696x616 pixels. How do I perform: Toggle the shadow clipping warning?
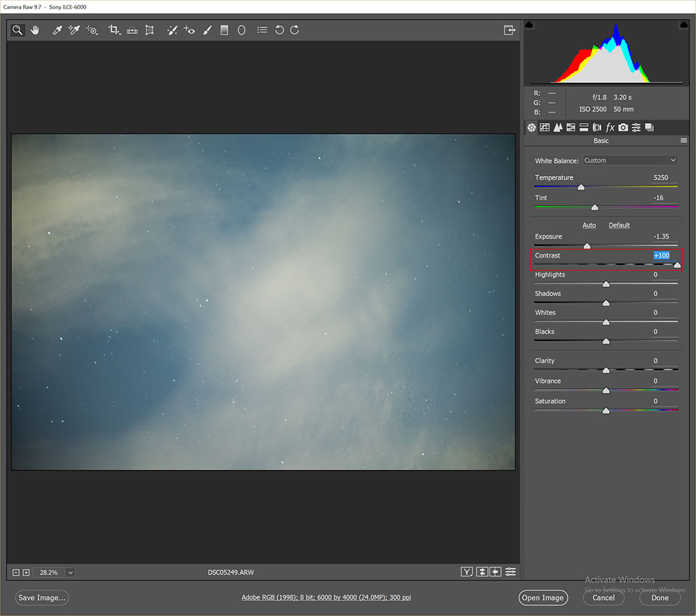click(530, 25)
